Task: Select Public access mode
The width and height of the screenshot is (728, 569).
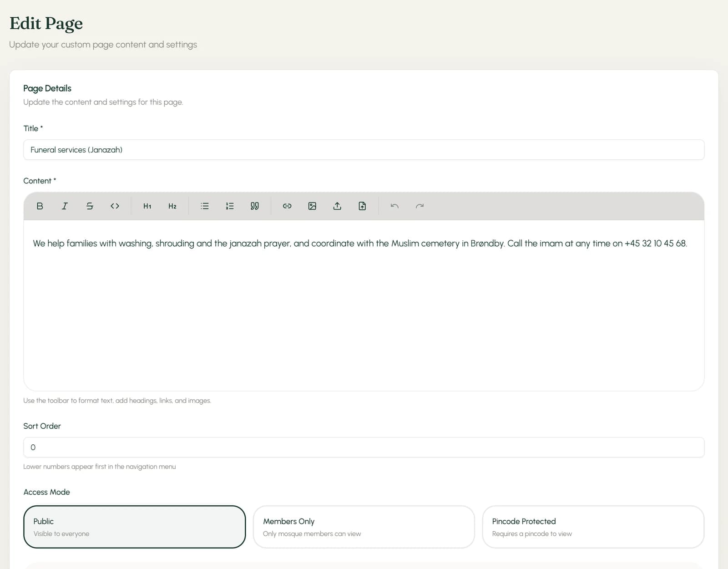Action: click(x=135, y=527)
